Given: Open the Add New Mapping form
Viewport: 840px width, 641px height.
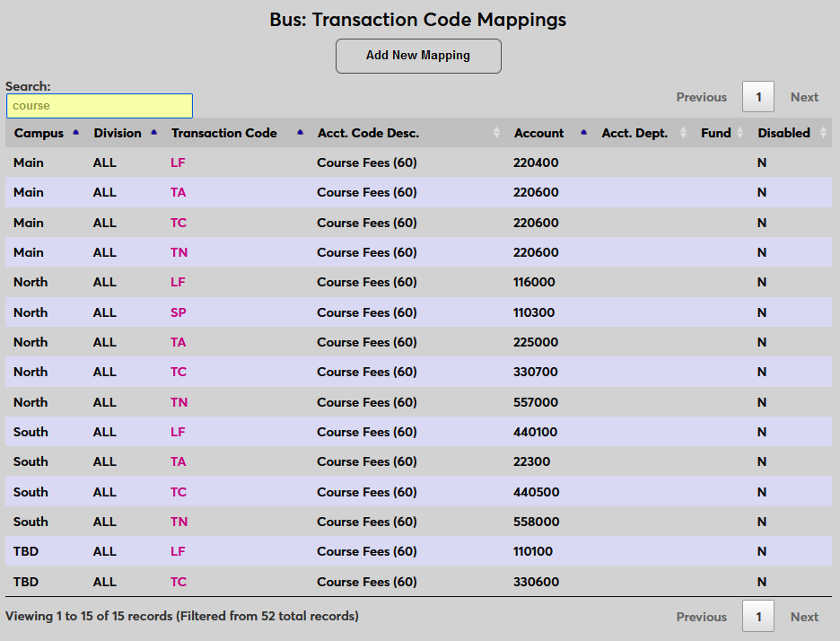Looking at the screenshot, I should [418, 56].
